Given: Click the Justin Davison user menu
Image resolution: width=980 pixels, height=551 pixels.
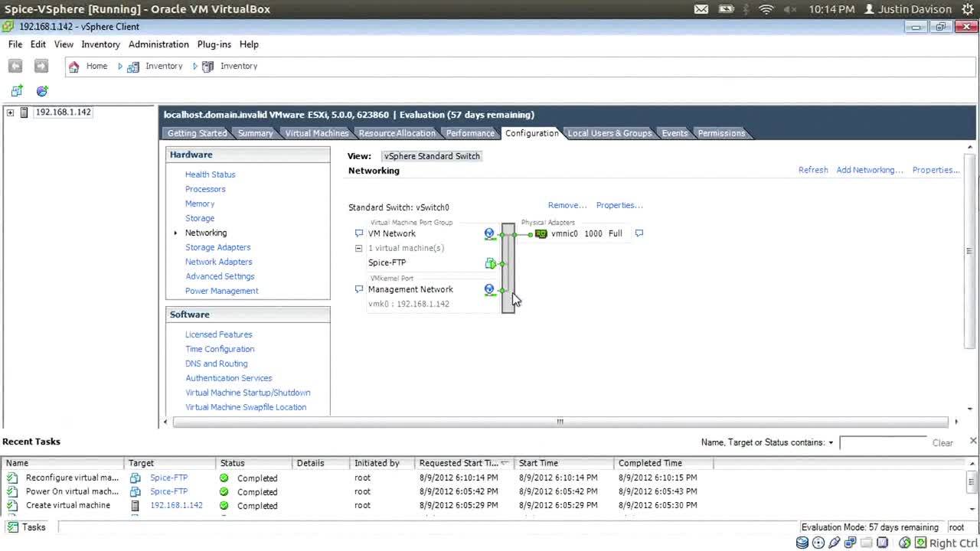Looking at the screenshot, I should 907,9.
